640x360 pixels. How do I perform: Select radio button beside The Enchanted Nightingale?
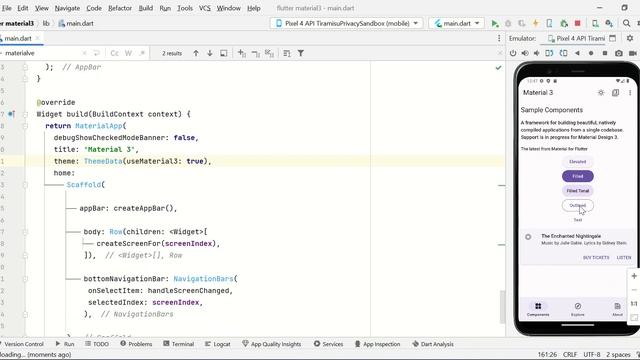[528, 237]
